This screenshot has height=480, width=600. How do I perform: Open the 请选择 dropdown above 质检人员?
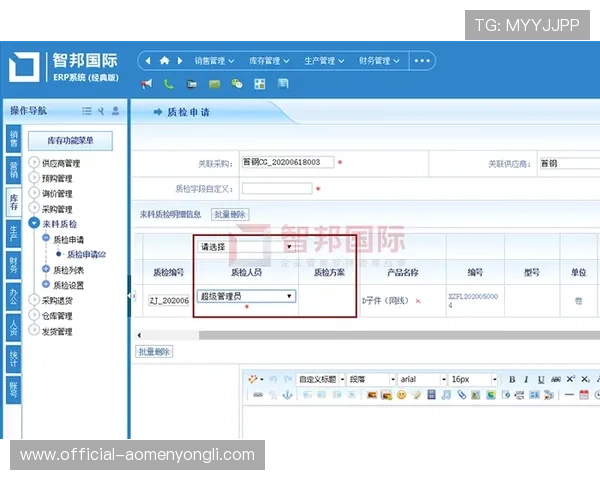[246, 247]
